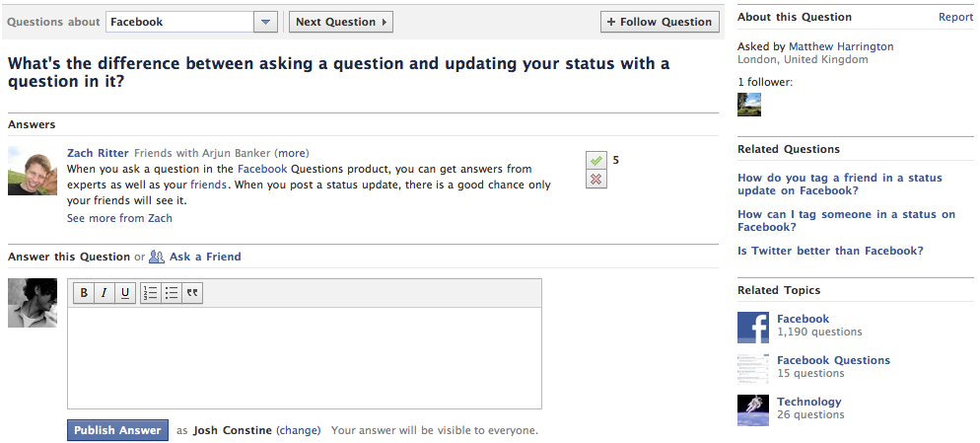Click the Follow Question button
Screen dimensions: 980x443
[x=659, y=22]
